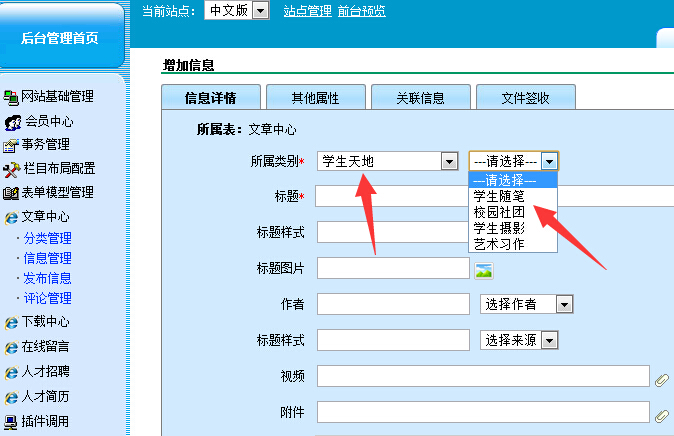674x436 pixels.
Task: Click the 后台管理首页 button
Action: 60,39
